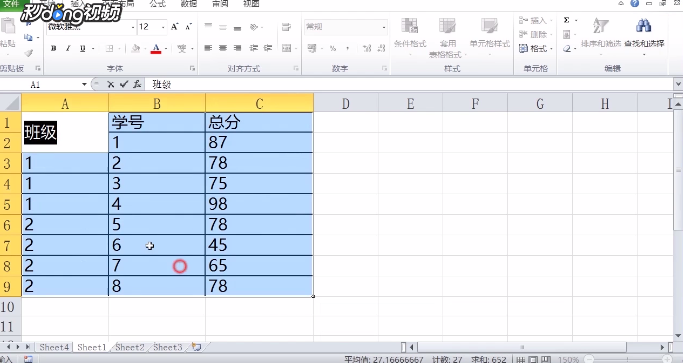Apply the red font color
This screenshot has width=683, height=363.
[x=156, y=48]
